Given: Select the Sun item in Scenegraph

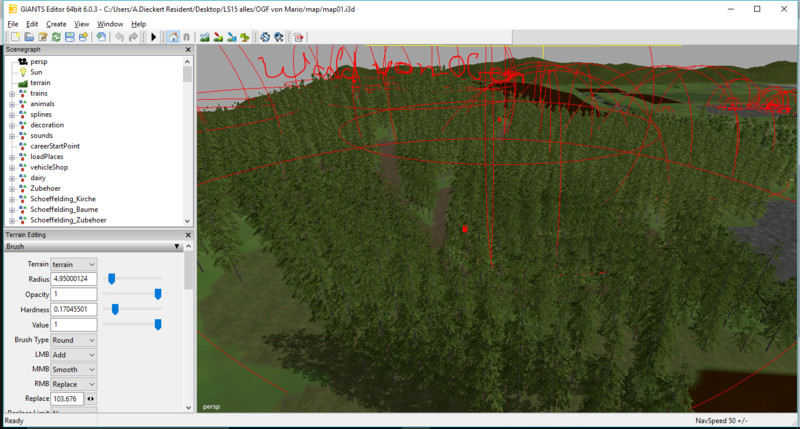Looking at the screenshot, I should click(x=36, y=72).
